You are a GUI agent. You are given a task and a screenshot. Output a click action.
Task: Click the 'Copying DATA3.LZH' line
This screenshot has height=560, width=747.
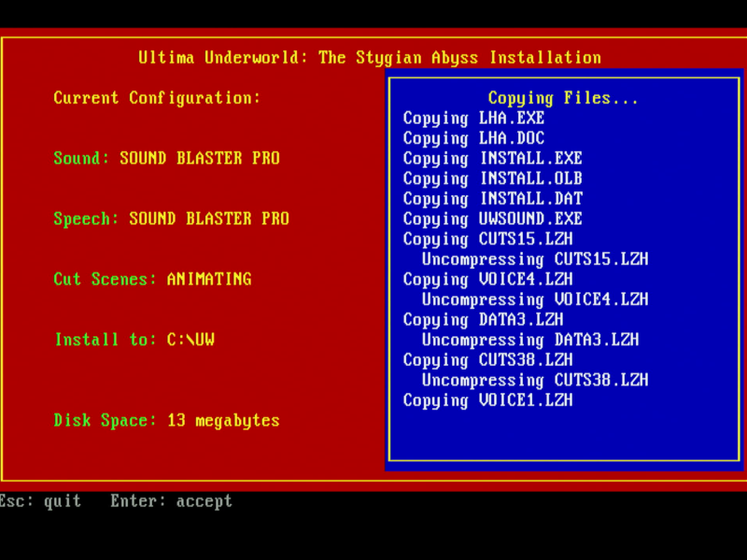(483, 320)
